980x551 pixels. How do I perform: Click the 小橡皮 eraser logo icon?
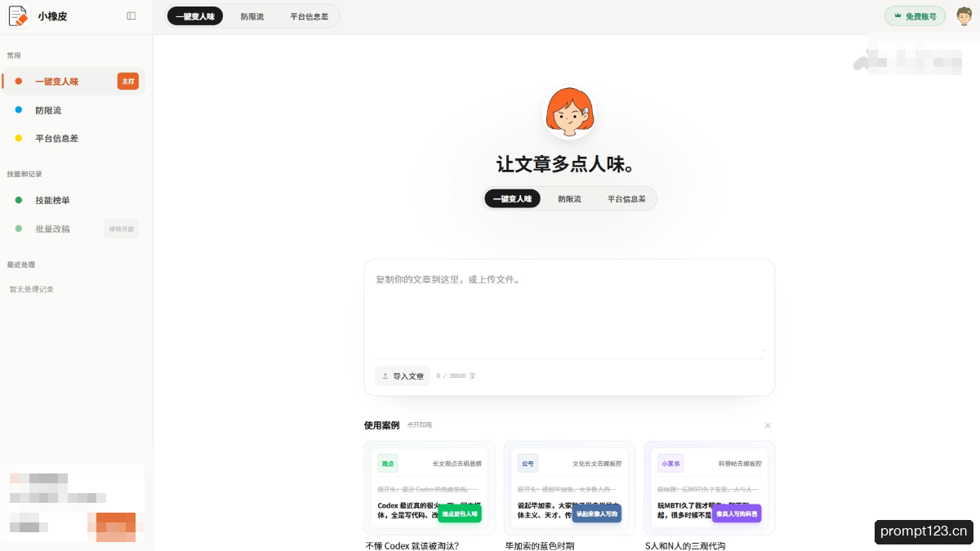(x=18, y=16)
